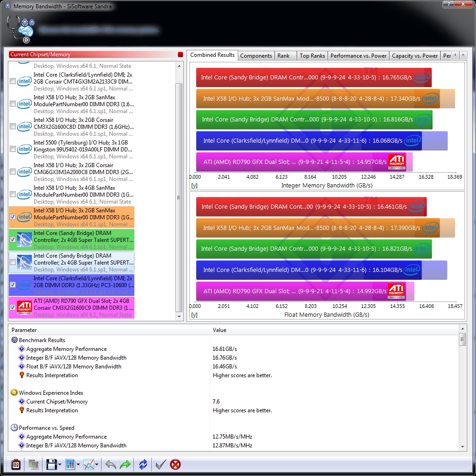476x476 pixels.
Task: Click the Current Chipset/Memory header bar
Action: [96, 54]
